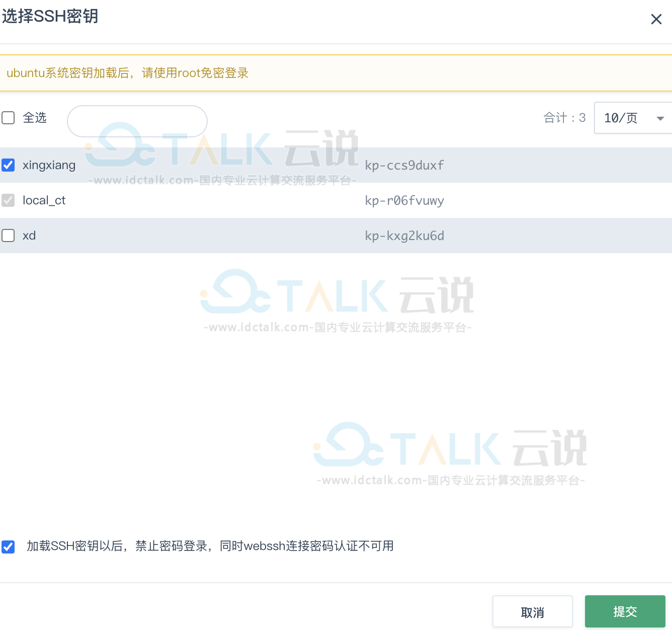
Task: Click the disabled local_ct checkbox
Action: (8, 200)
